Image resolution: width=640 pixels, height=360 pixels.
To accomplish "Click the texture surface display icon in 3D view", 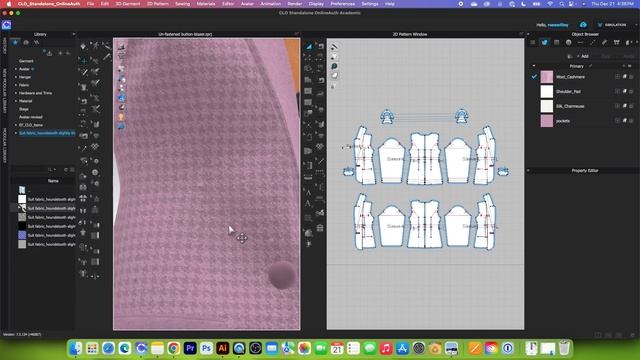I will 121,98.
